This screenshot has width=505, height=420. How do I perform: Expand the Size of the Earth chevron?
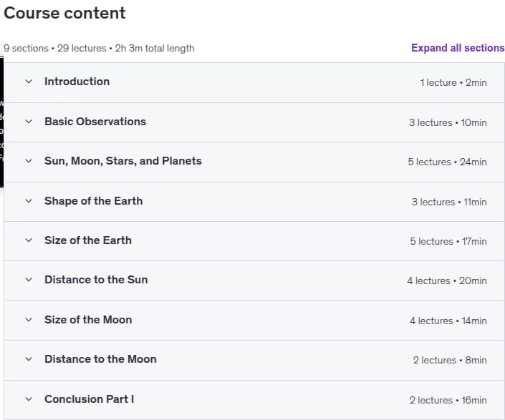[x=29, y=240]
